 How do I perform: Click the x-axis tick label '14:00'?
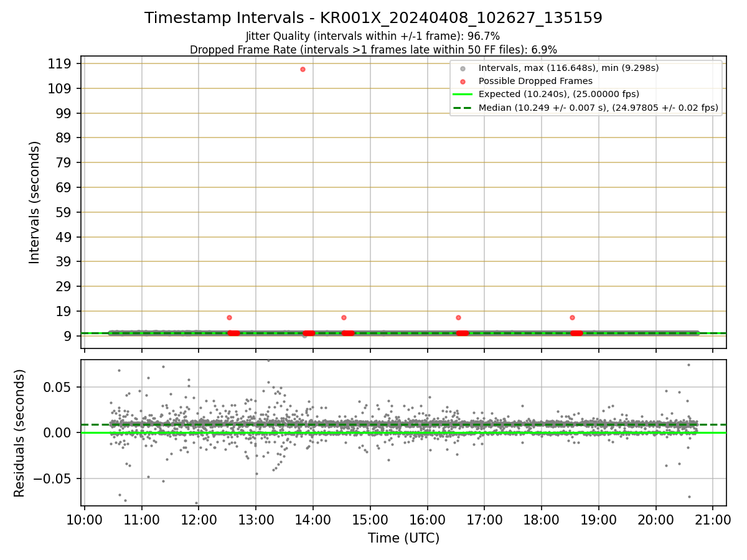(x=313, y=520)
